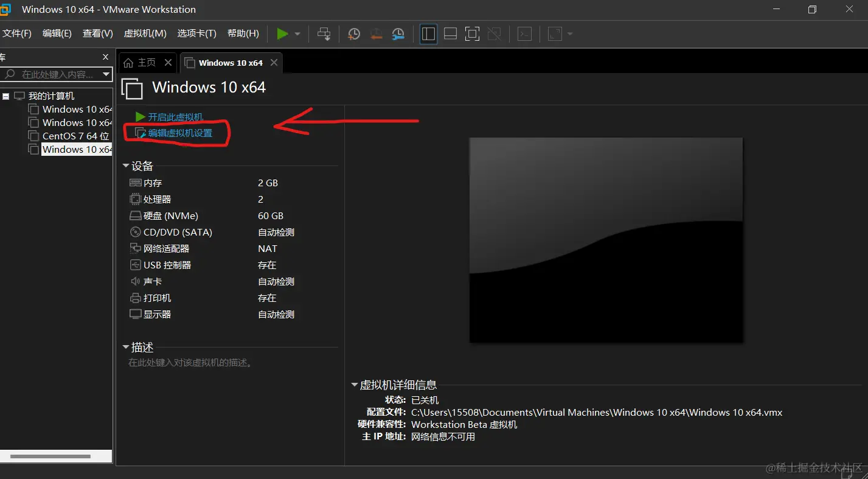This screenshot has height=479, width=868.
Task: Open the 帮助(H) menu
Action: pos(243,33)
